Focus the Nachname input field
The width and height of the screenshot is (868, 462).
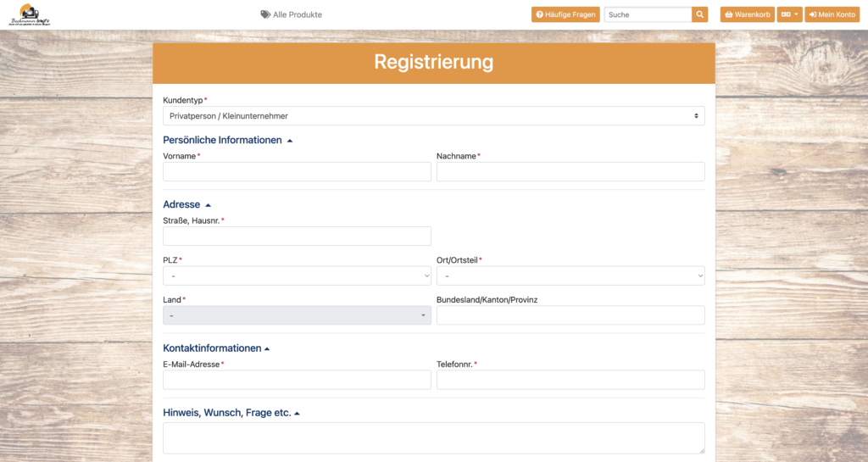click(570, 172)
